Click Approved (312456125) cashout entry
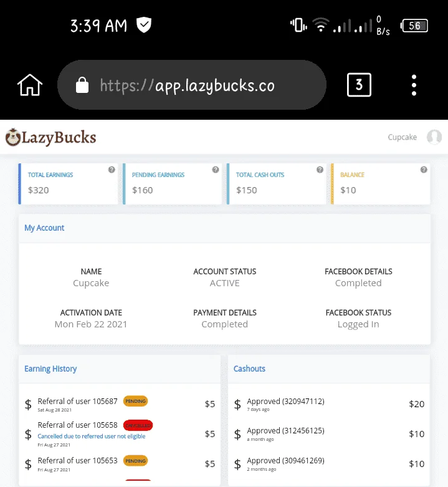 click(286, 431)
